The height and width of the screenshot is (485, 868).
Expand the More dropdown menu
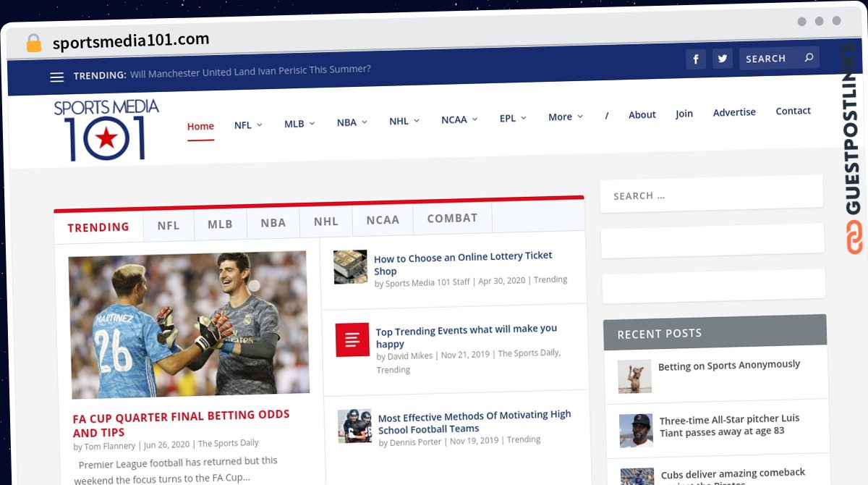point(566,117)
